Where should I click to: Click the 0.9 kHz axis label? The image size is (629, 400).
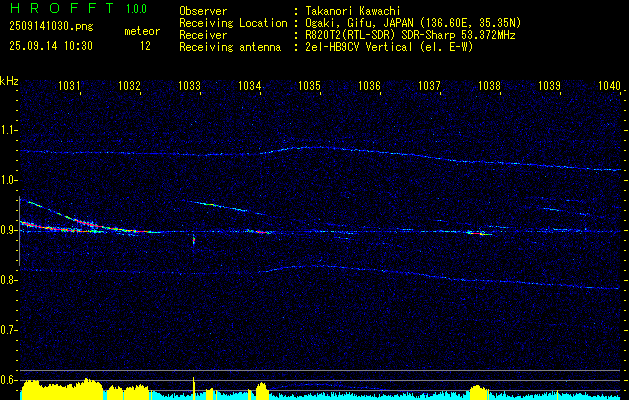8,230
